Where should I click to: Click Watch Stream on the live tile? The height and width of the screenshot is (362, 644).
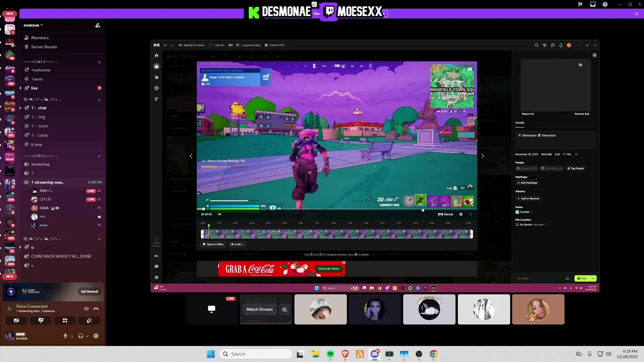coord(260,309)
